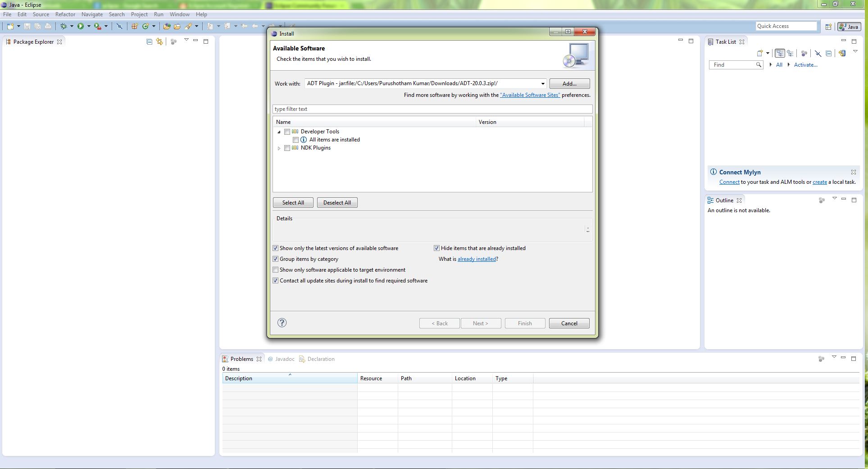Screen dimensions: 868x469
Task: Collapse all items in Package Explorer
Action: 149,42
